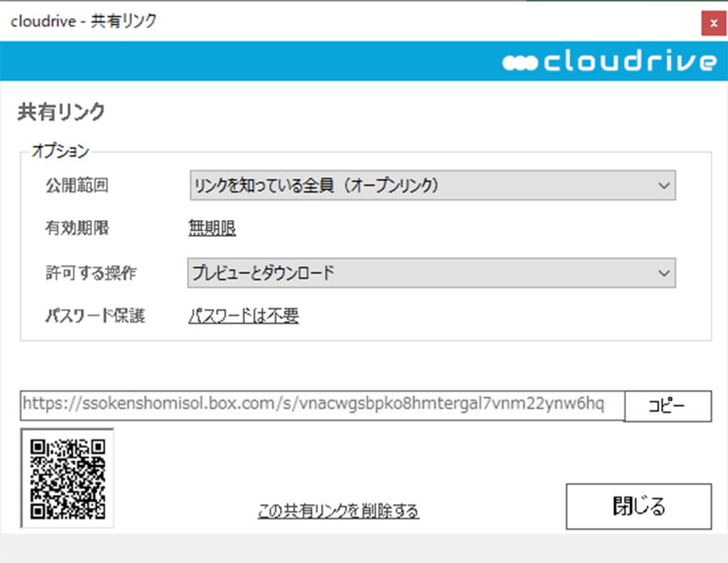Click the window title cloudrive - 共有リンク

83,21
